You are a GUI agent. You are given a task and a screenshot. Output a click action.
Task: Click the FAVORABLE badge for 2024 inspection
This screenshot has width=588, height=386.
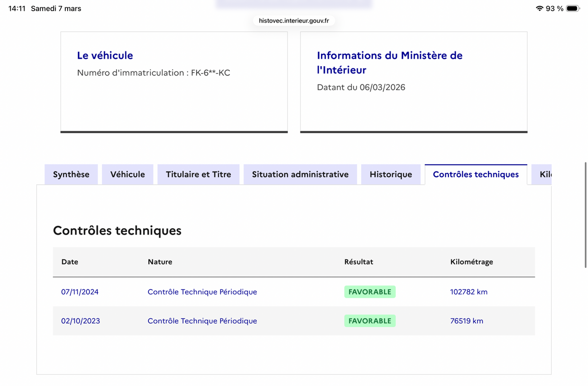pyautogui.click(x=370, y=292)
